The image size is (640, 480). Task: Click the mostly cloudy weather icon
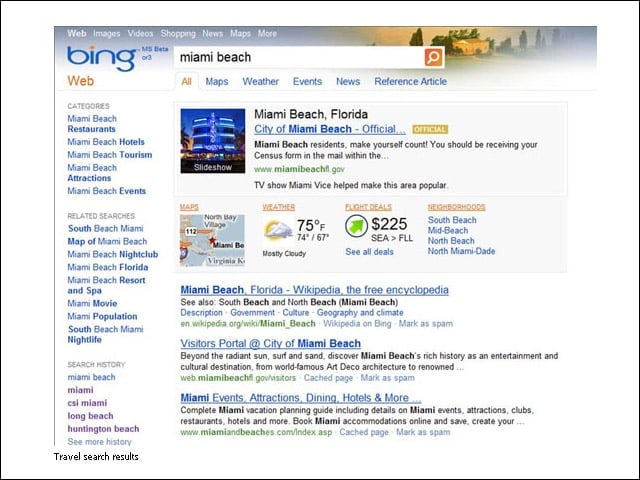[x=278, y=230]
